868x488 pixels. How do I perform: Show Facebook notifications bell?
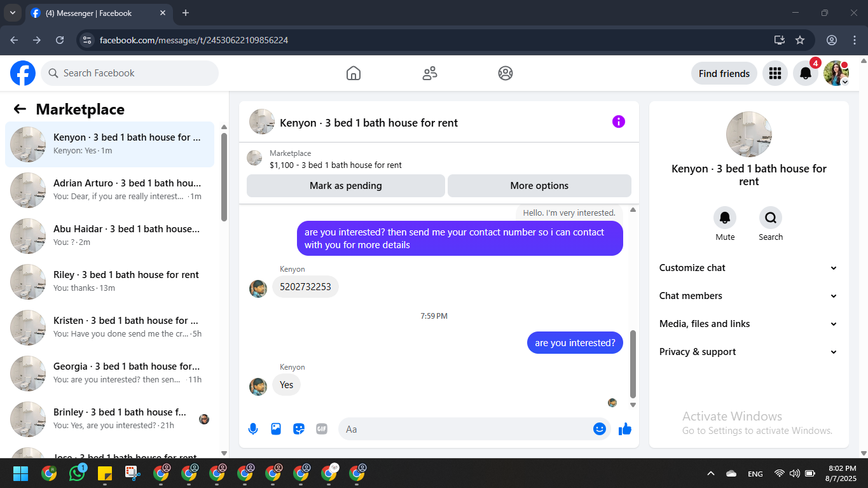click(806, 73)
